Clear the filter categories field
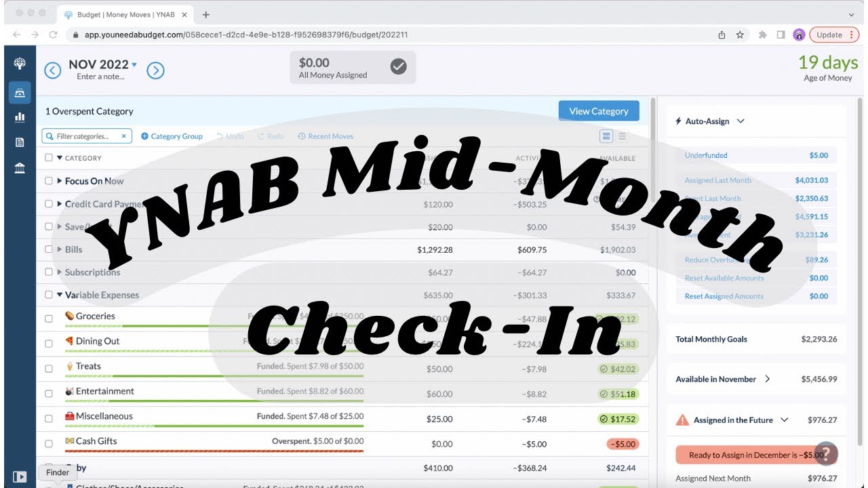This screenshot has width=868, height=488. pos(123,136)
